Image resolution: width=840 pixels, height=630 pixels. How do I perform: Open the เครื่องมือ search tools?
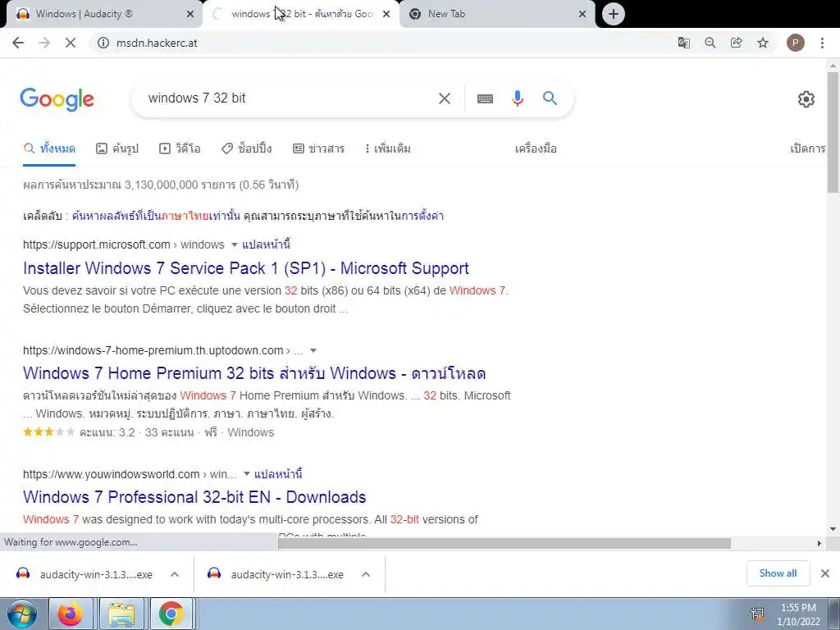coord(536,148)
